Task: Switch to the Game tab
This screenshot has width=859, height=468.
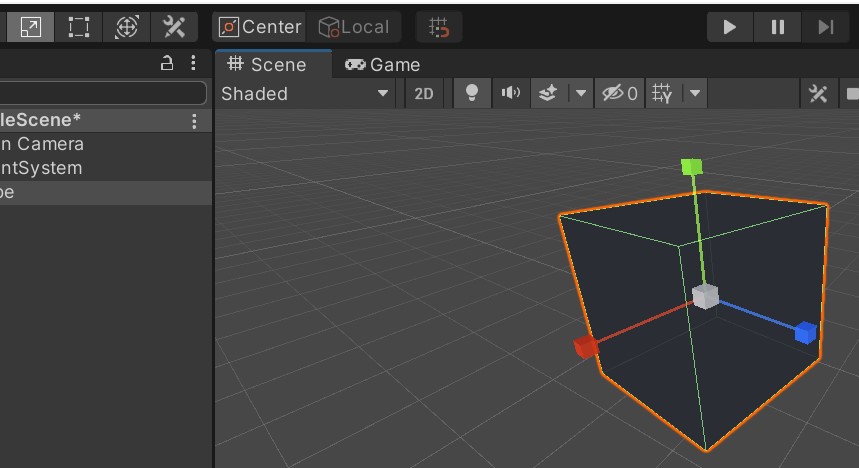Action: point(382,65)
